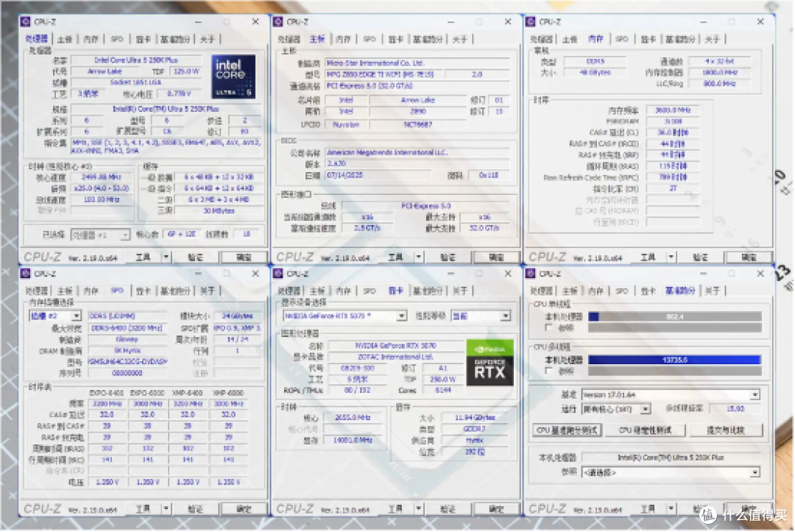Click the multi-thread 13738.6 score bar
This screenshot has width=795, height=532.
tap(675, 361)
